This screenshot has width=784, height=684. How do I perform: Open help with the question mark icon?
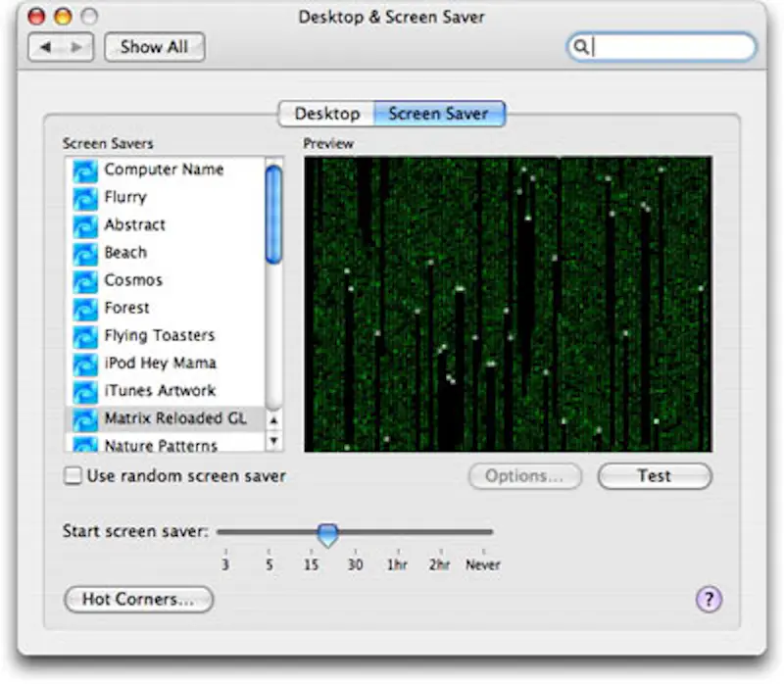pos(709,600)
